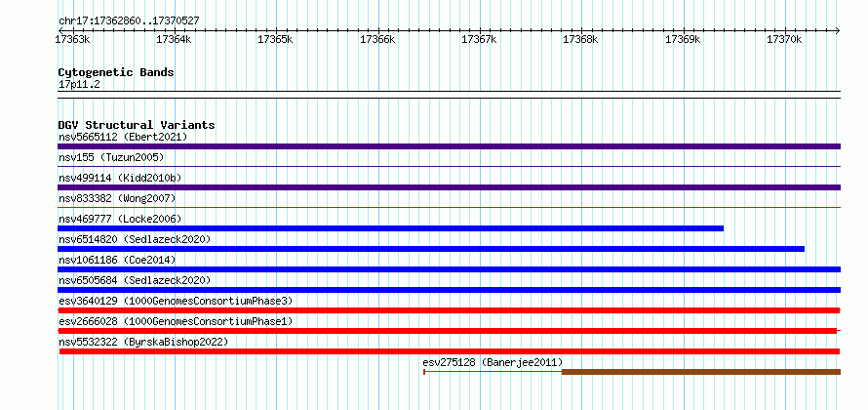Select the nsv1061186 blue variant bar
Screen dimensions: 868x410
tap(449, 269)
